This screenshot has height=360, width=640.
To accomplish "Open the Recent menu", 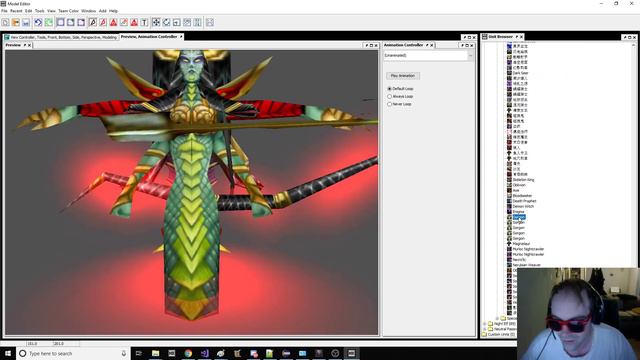I will pos(16,11).
